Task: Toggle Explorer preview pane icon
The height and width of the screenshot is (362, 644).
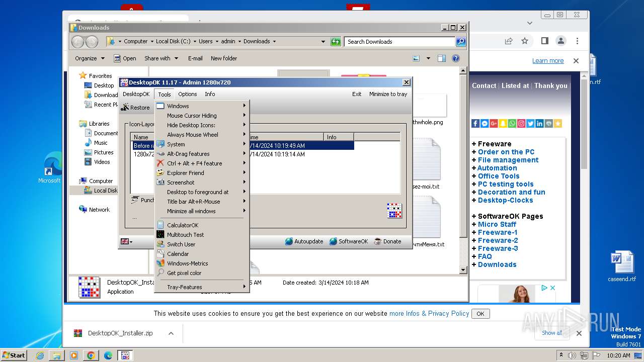Action: pyautogui.click(x=441, y=58)
